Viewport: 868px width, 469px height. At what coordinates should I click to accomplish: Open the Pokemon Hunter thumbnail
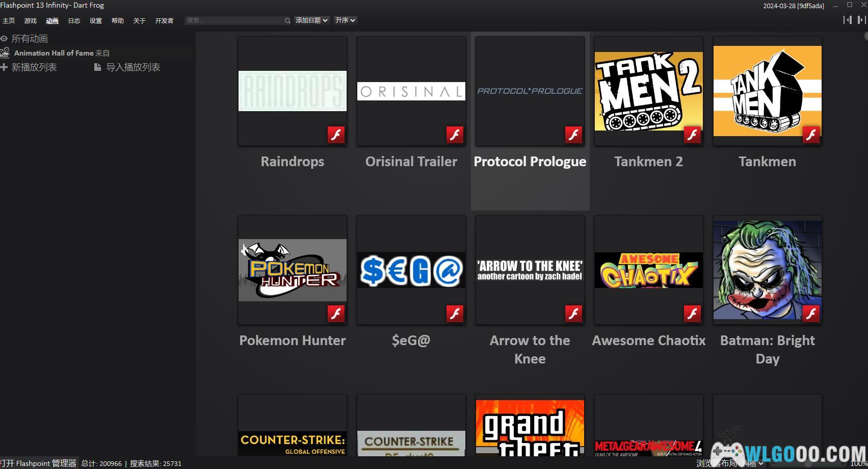(x=293, y=270)
